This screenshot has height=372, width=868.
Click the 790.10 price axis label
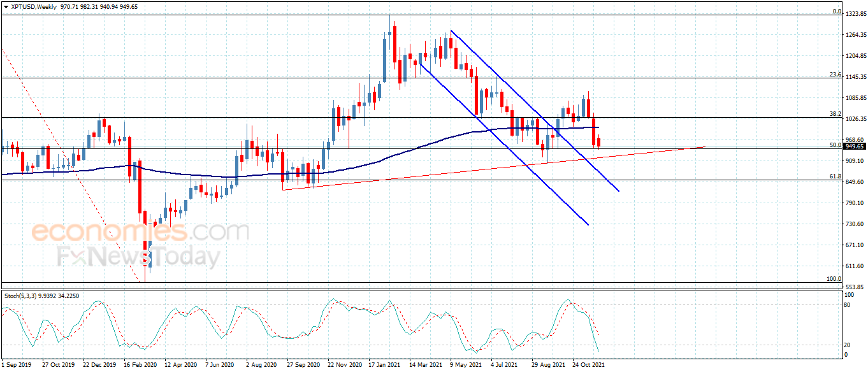click(854, 203)
